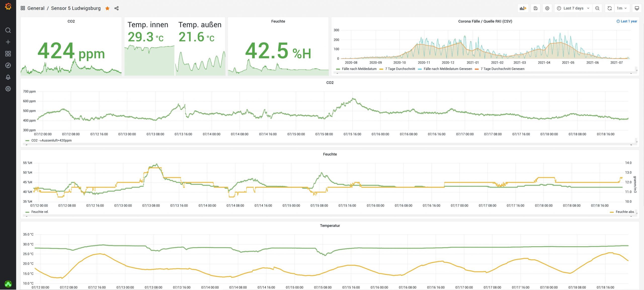This screenshot has width=644, height=290.
Task: Open the Explore compass icon
Action: [8, 65]
